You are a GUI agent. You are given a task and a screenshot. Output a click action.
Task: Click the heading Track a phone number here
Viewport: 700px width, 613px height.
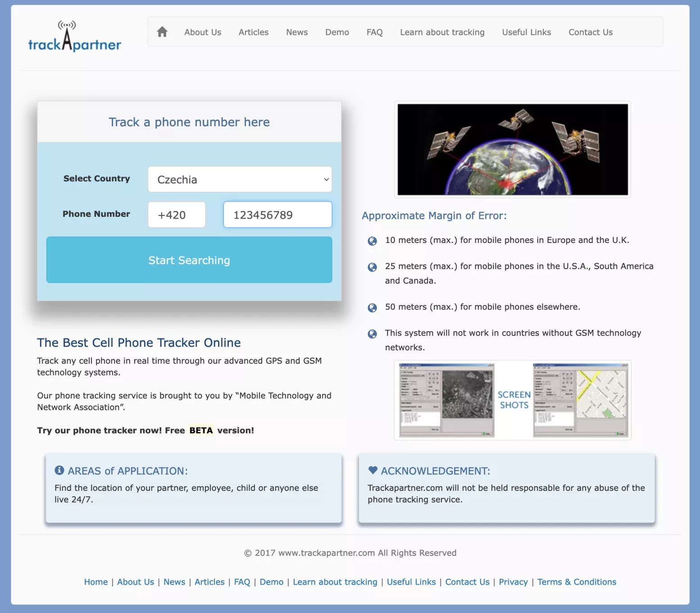tap(189, 122)
